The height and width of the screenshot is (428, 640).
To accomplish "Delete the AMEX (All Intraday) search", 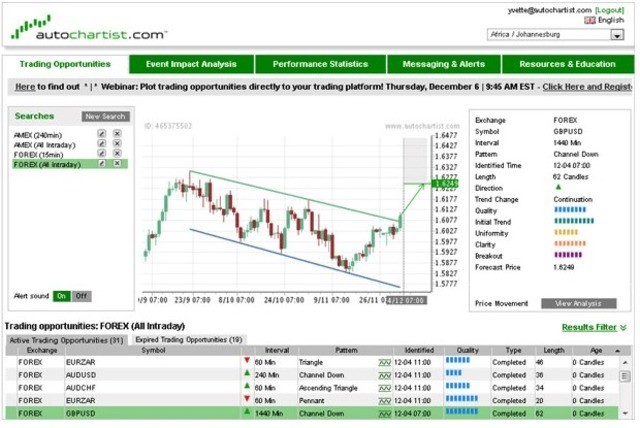I will (x=117, y=144).
